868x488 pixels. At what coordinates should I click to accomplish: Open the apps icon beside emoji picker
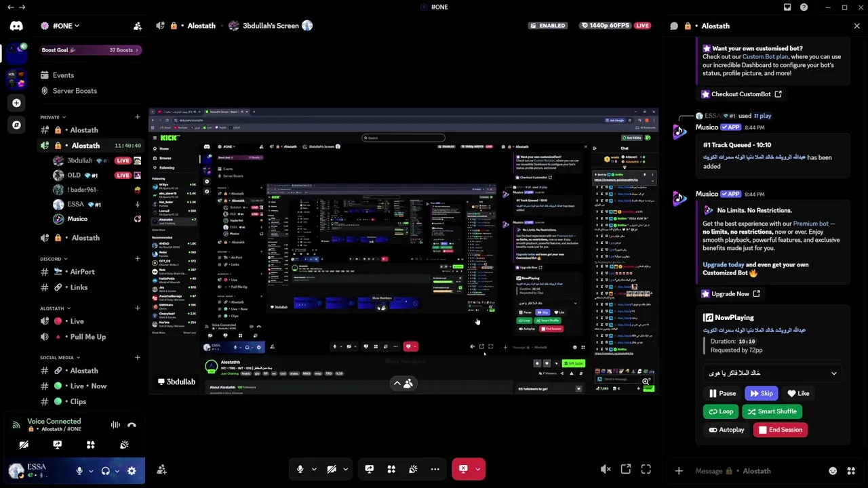tap(851, 471)
